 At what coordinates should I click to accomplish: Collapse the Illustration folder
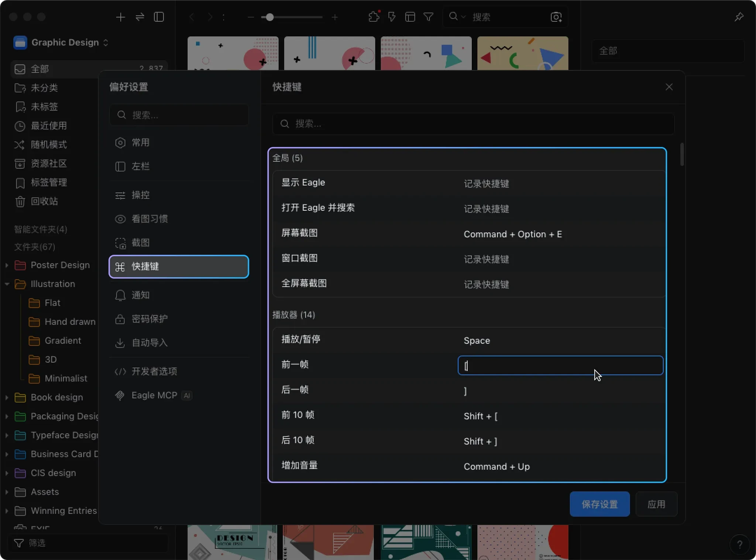point(7,284)
